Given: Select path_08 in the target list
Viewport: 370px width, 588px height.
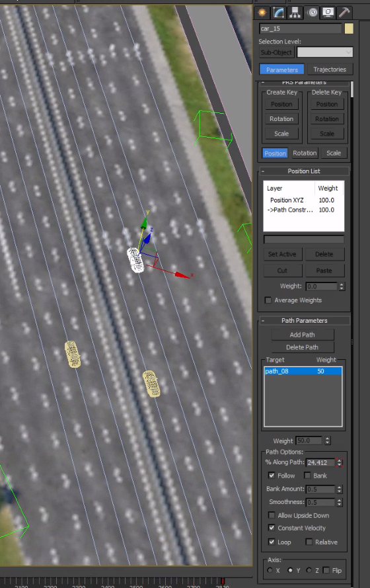Looking at the screenshot, I should click(x=303, y=371).
